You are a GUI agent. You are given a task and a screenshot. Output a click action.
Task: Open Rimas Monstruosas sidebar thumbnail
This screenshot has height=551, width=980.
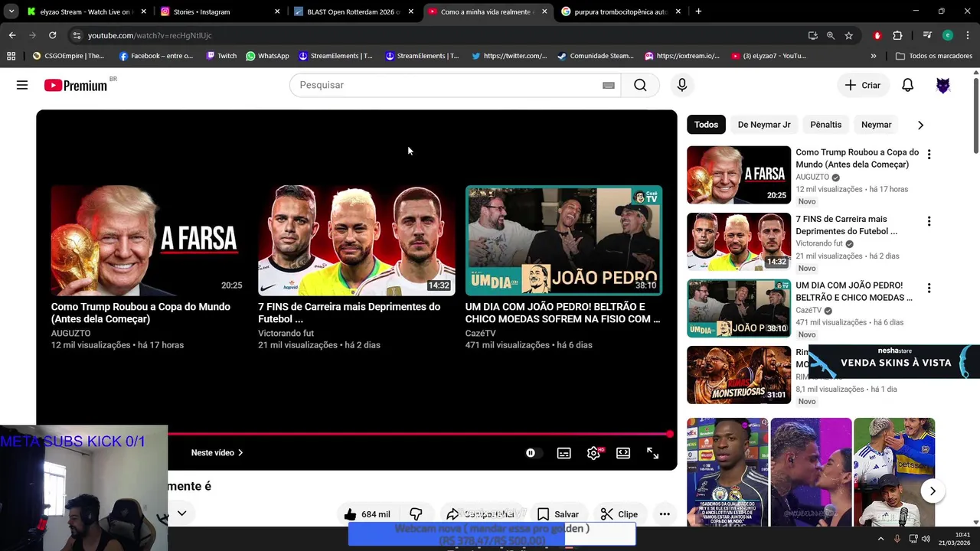coord(739,375)
